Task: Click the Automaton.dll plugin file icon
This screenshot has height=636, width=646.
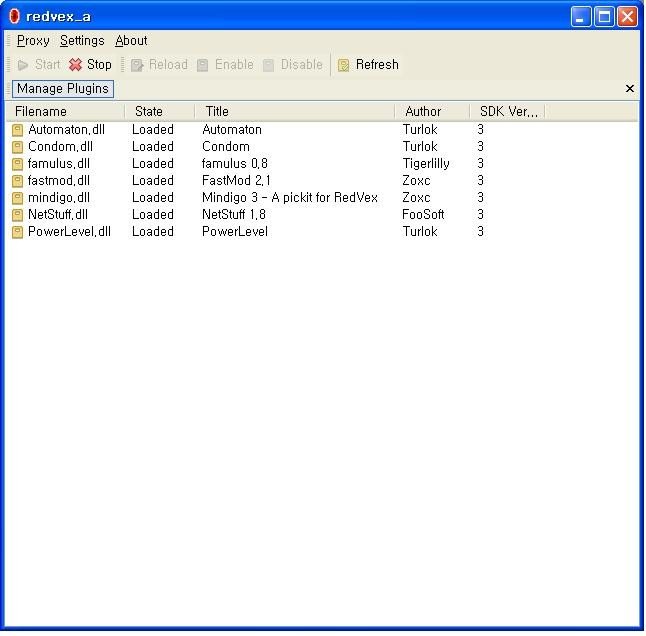Action: point(17,130)
